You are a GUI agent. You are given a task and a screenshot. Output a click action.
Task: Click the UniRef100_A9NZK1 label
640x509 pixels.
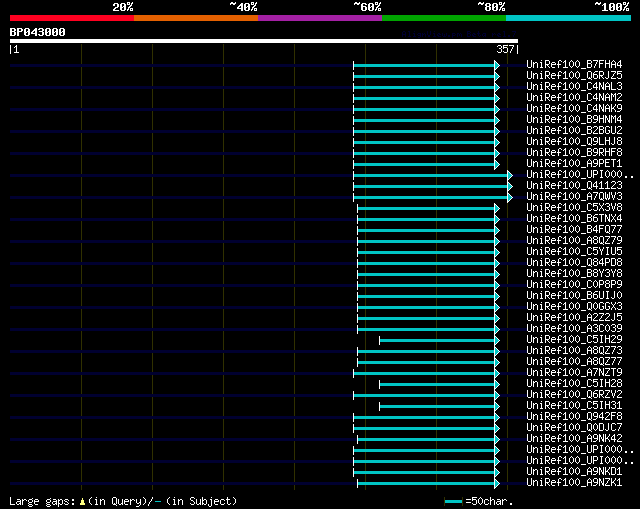click(x=574, y=483)
